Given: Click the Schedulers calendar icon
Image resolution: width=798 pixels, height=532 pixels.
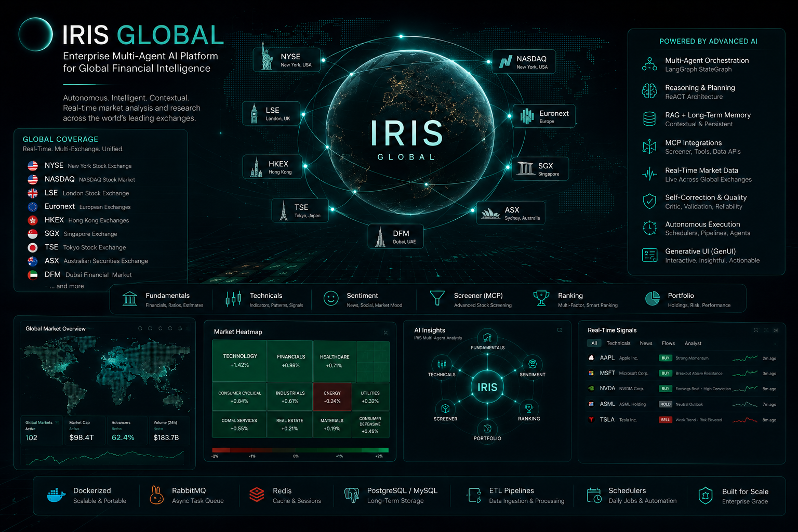Looking at the screenshot, I should click(594, 496).
